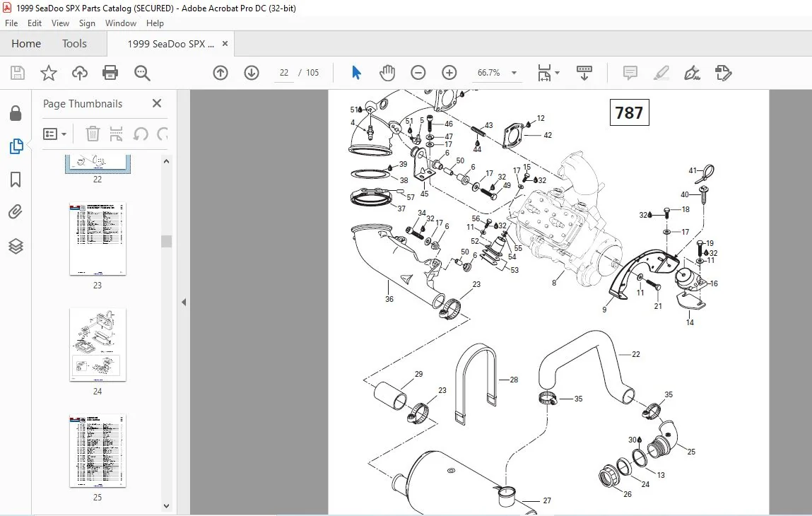This screenshot has height=516, width=812.
Task: Rotate pages counterclockwise in thumbnails
Action: (141, 134)
